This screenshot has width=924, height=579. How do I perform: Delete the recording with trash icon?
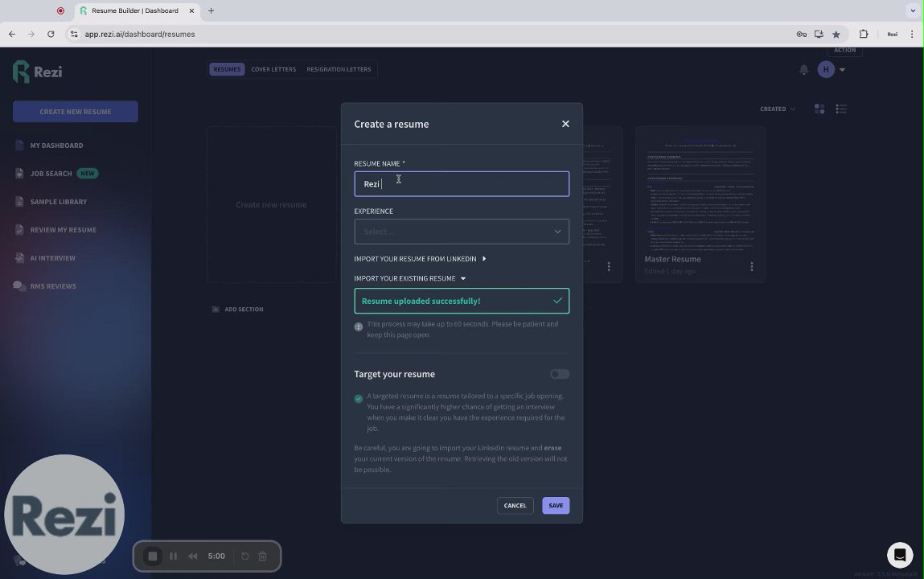pyautogui.click(x=263, y=556)
